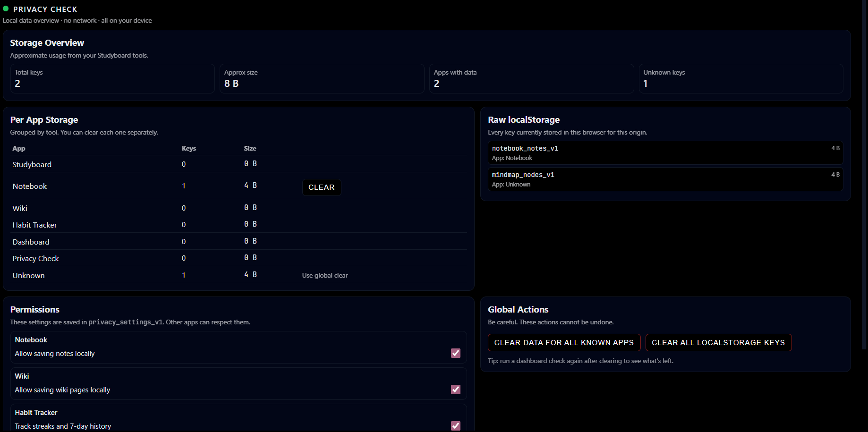
Task: Click the privacy_settings_v1 code text
Action: (126, 322)
